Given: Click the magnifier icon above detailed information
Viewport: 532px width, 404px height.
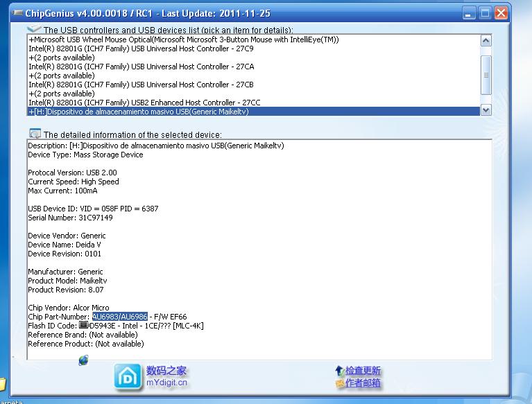Looking at the screenshot, I should [35, 134].
